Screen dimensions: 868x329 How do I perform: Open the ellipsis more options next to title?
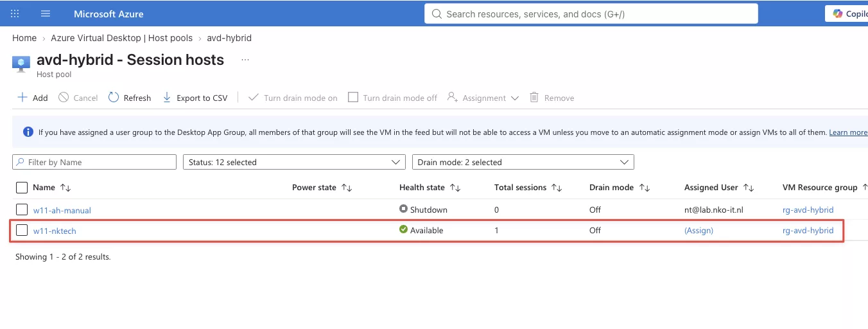tap(245, 60)
